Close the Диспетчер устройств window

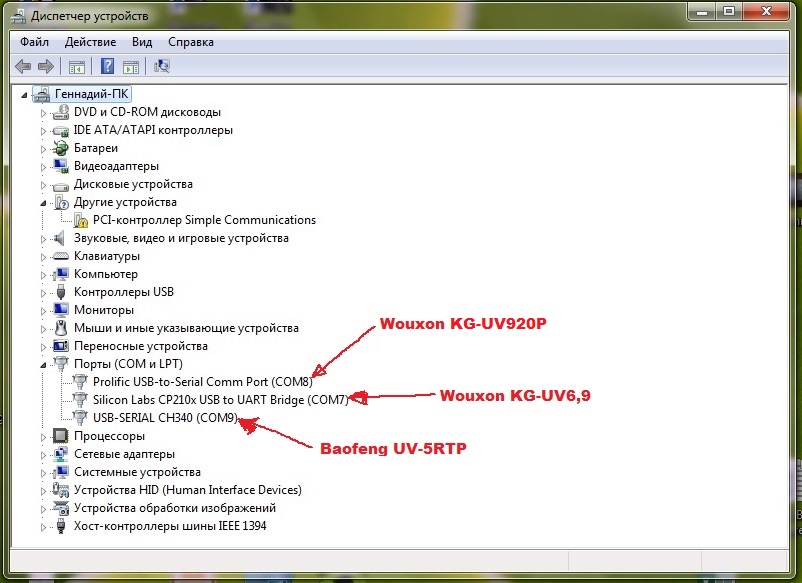click(766, 12)
